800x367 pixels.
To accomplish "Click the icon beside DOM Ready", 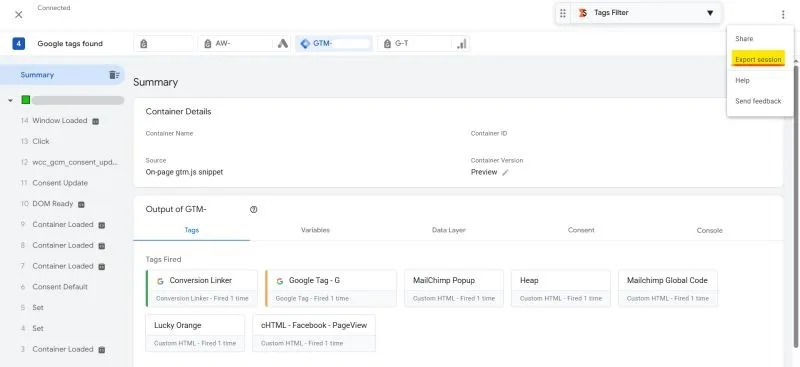I will click(81, 205).
